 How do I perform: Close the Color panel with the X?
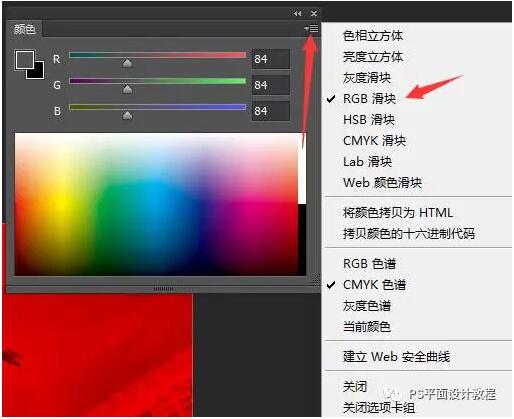[x=314, y=14]
